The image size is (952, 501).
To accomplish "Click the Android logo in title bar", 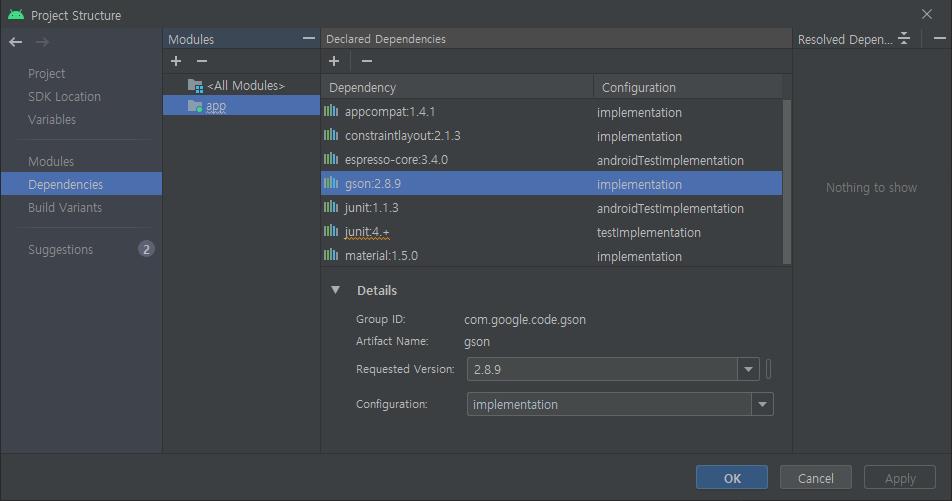I will click(16, 15).
